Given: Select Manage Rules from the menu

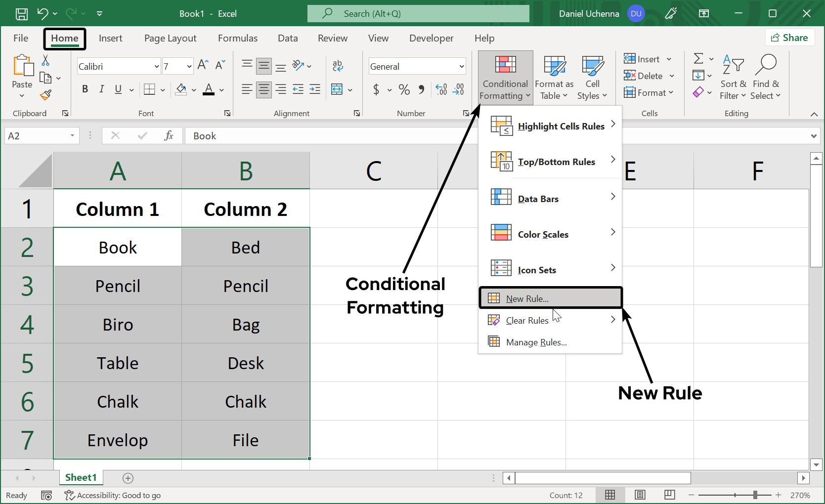Looking at the screenshot, I should [x=536, y=342].
